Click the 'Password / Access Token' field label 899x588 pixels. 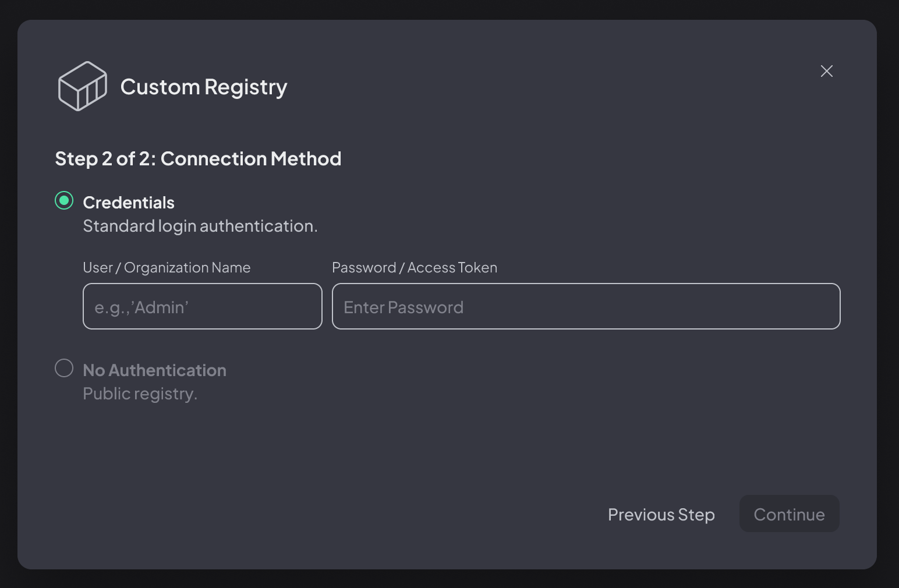(414, 267)
